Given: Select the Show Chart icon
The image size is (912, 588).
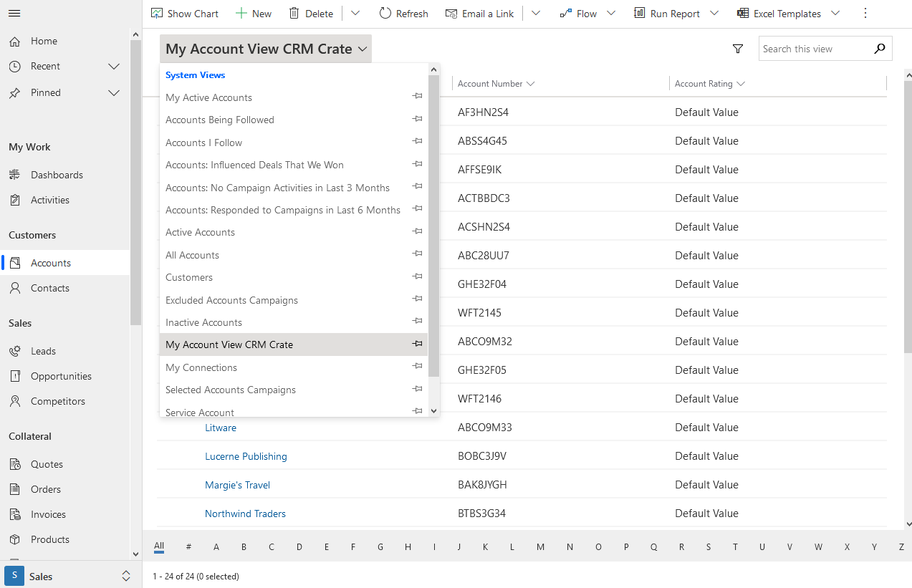Looking at the screenshot, I should pos(156,13).
